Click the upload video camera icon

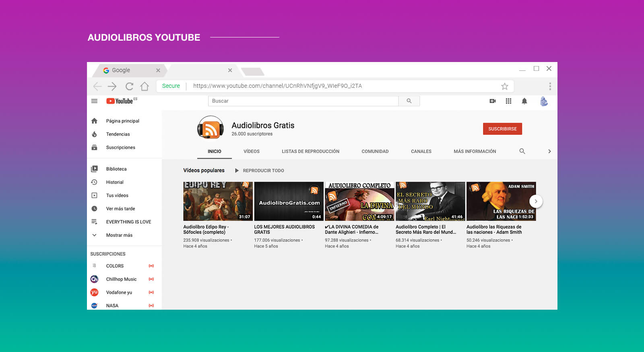click(492, 101)
